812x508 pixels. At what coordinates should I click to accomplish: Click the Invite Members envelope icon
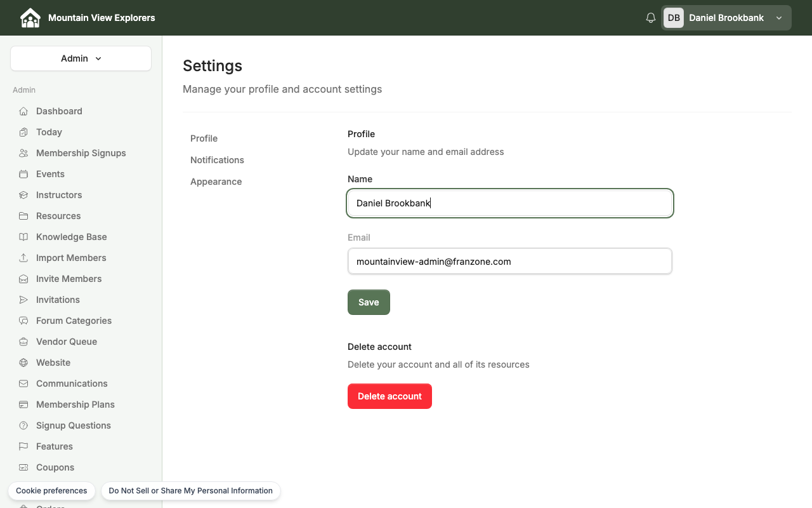[x=23, y=279]
